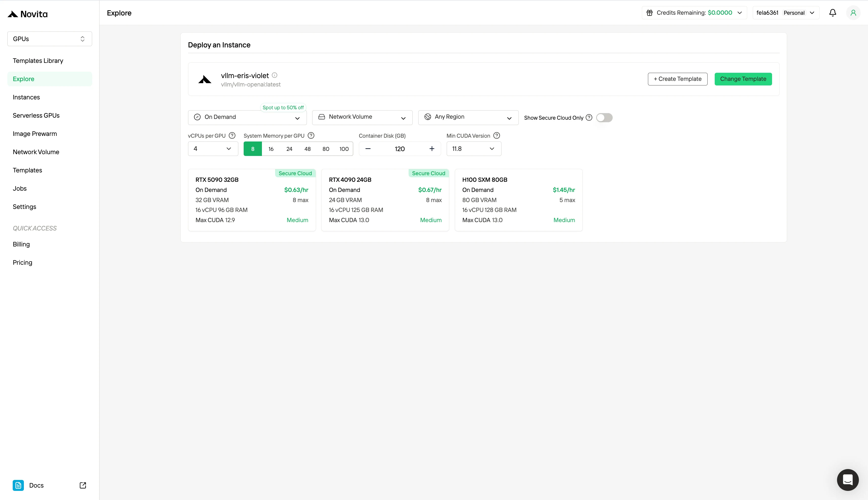Go to Instances page
The image size is (868, 500).
pyautogui.click(x=49, y=97)
